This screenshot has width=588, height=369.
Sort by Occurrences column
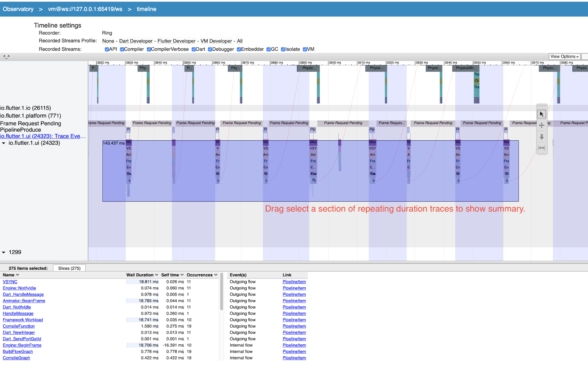click(202, 275)
